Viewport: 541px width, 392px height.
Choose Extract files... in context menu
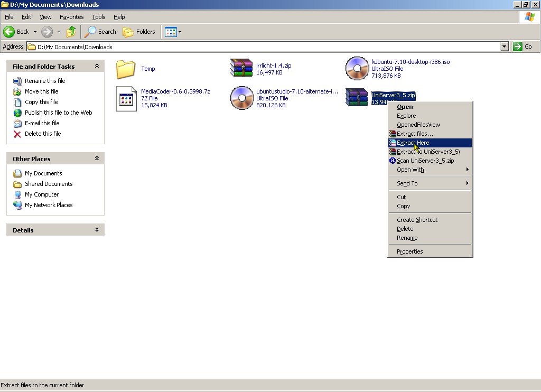(430, 134)
